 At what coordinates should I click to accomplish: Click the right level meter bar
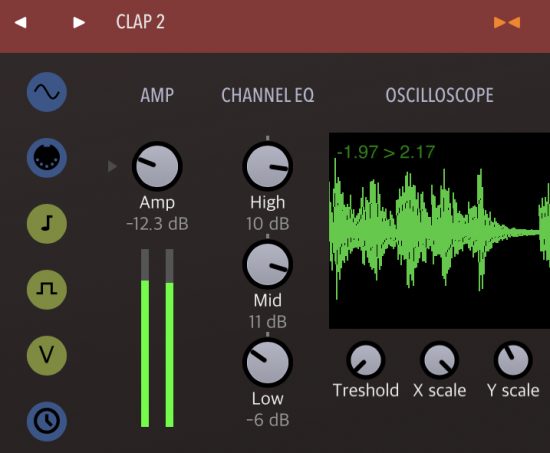click(x=169, y=338)
